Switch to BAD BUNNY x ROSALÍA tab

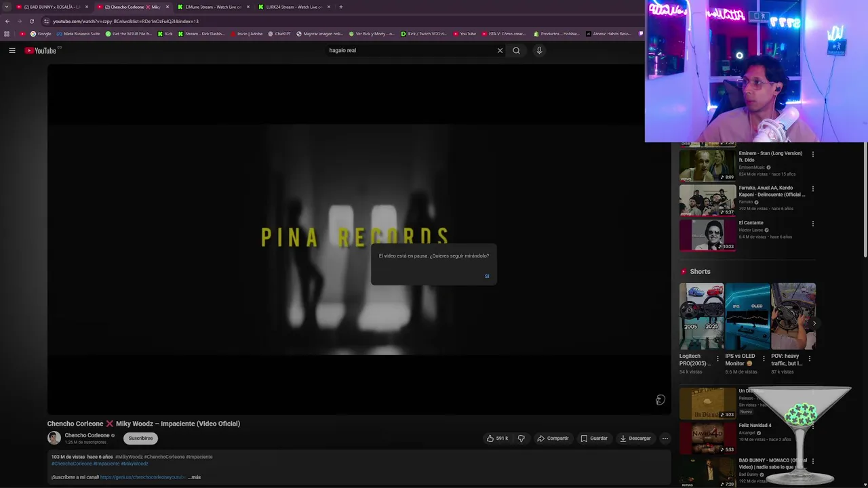click(52, 7)
